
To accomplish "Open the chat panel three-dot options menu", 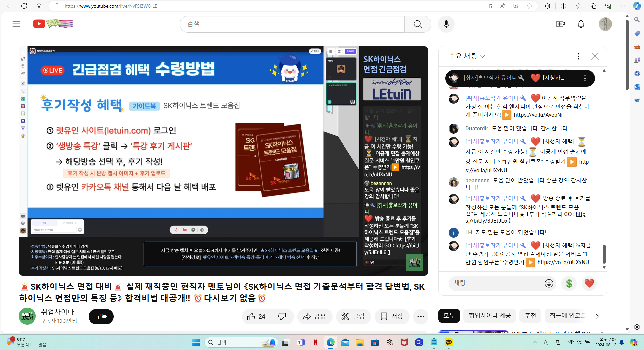I will 578,56.
